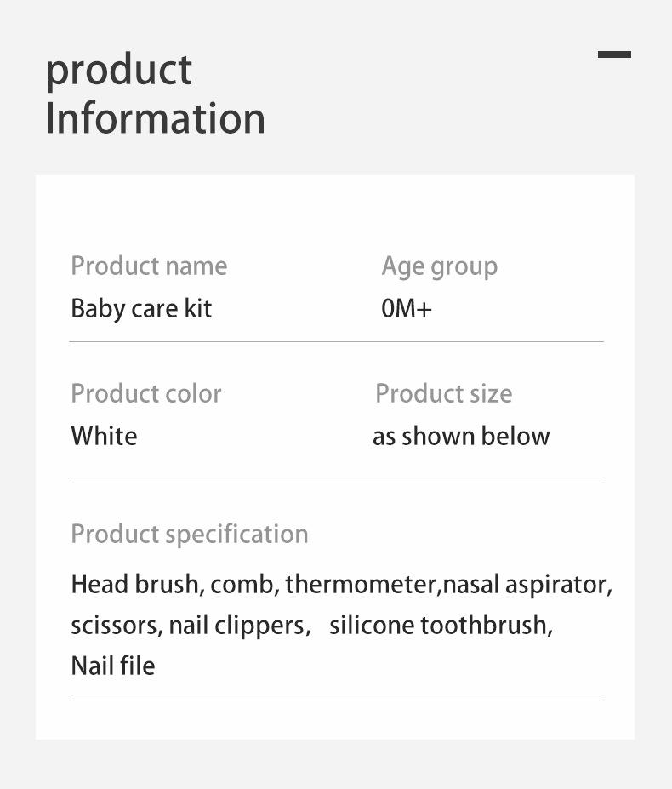Image resolution: width=672 pixels, height=789 pixels.
Task: Click 'scissors' in the specification list
Action: (116, 626)
